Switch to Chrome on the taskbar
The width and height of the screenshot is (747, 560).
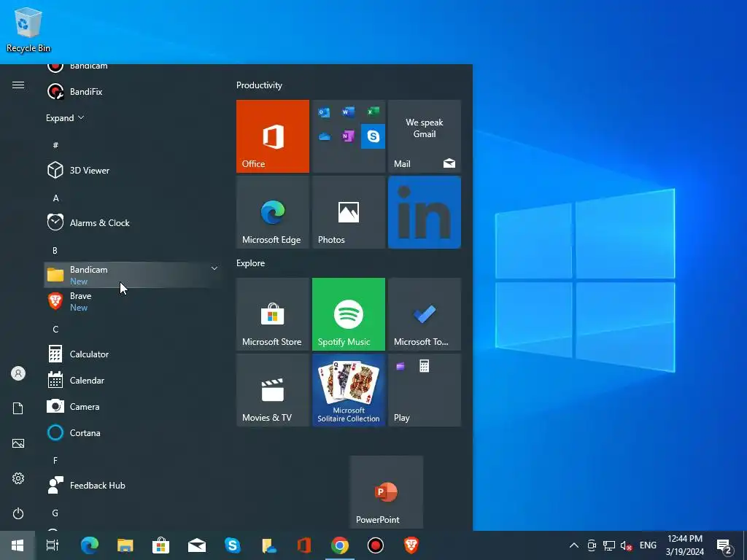tap(340, 545)
